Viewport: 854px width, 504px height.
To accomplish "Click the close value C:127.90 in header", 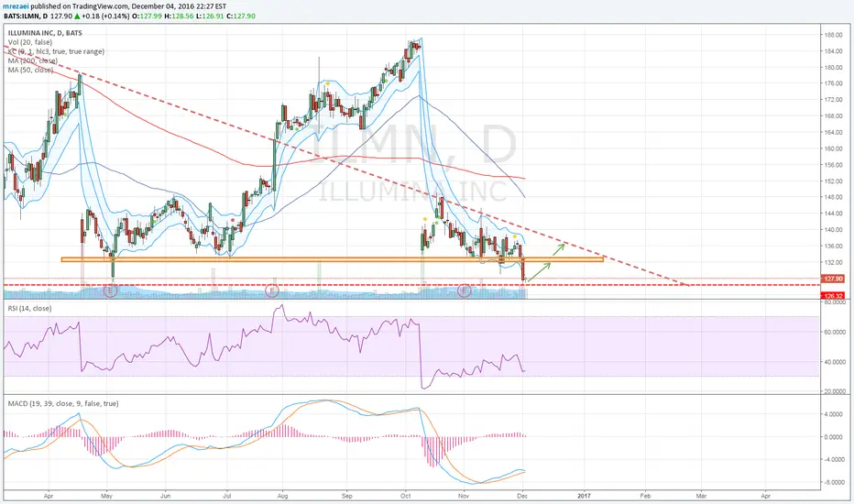I will click(x=241, y=16).
